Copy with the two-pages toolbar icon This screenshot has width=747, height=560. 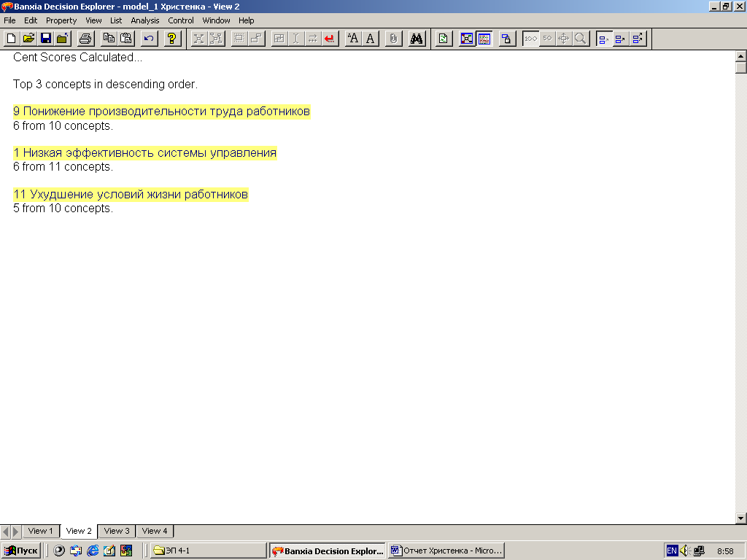click(x=109, y=39)
